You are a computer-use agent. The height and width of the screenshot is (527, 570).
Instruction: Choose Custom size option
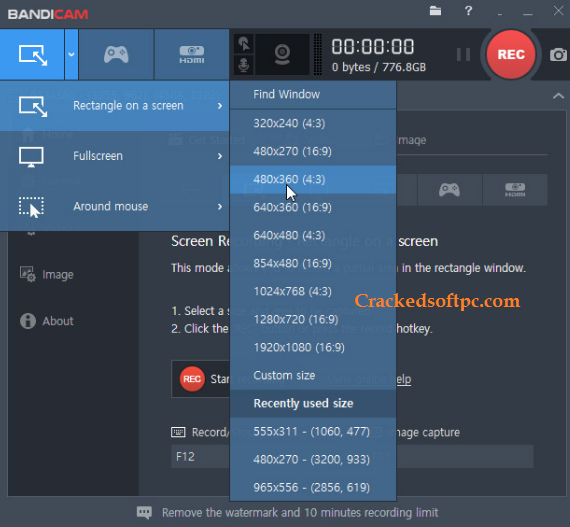[313, 375]
